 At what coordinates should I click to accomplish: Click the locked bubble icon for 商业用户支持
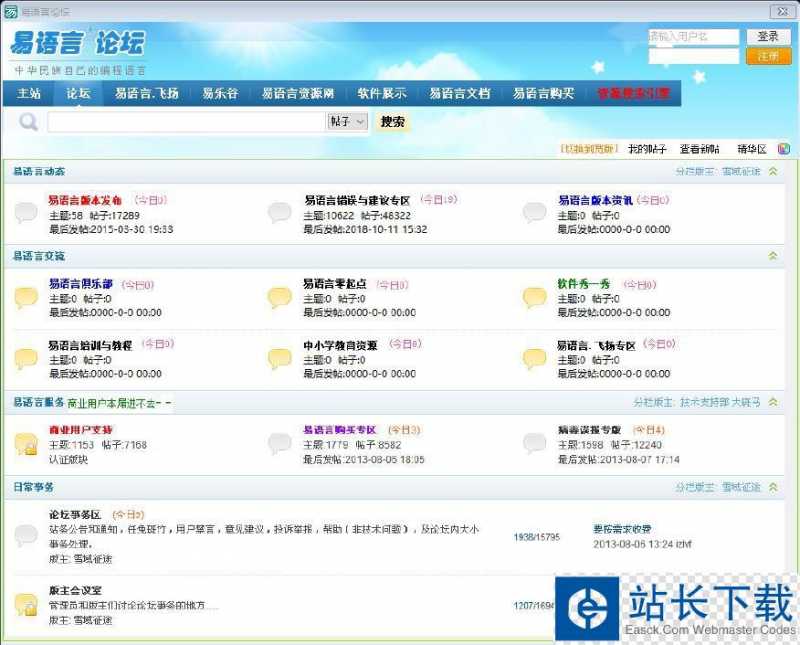pyautogui.click(x=26, y=444)
